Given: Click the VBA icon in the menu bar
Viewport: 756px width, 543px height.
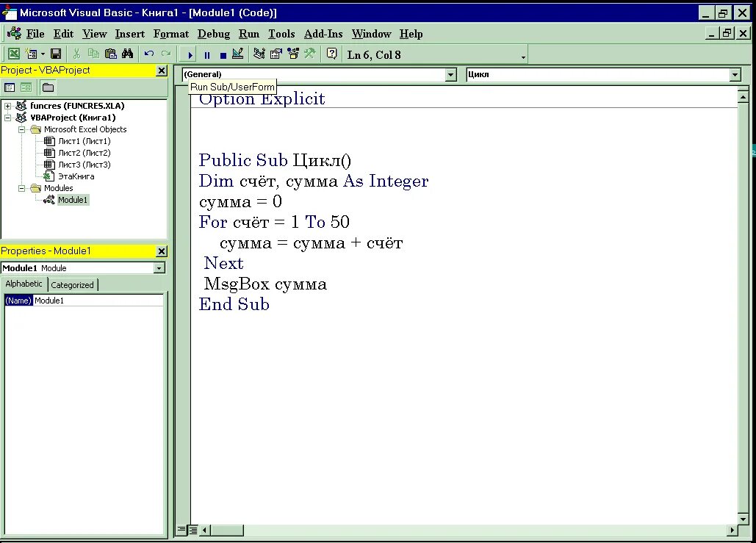Looking at the screenshot, I should pos(14,33).
